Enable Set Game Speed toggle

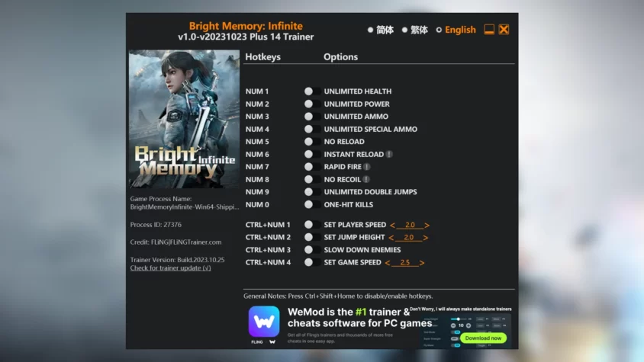pyautogui.click(x=312, y=262)
